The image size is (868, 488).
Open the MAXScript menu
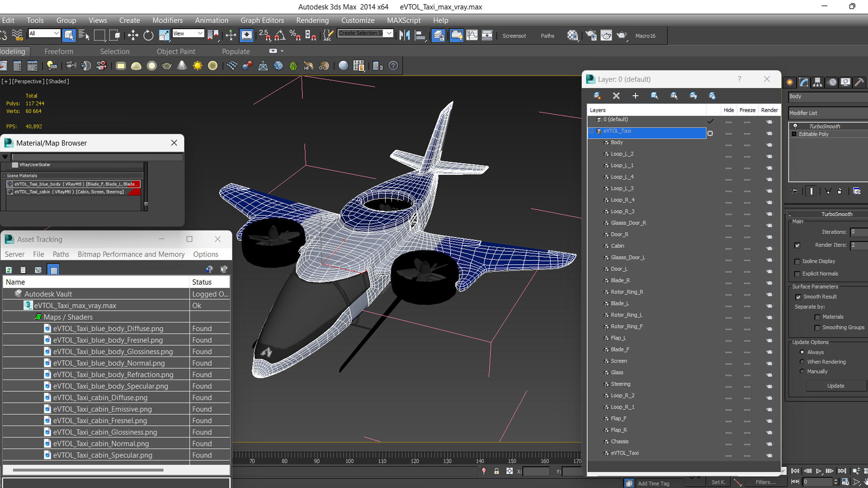click(x=404, y=20)
